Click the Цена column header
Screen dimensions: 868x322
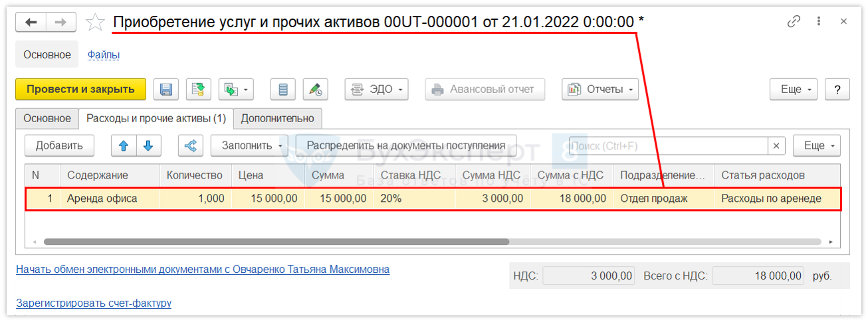click(x=267, y=175)
